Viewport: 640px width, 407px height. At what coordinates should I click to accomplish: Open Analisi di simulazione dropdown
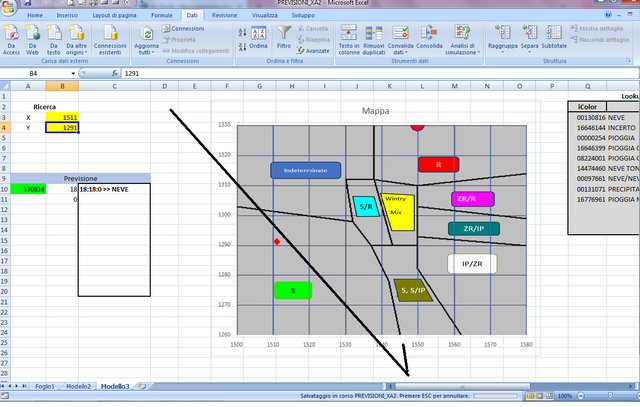coord(462,40)
